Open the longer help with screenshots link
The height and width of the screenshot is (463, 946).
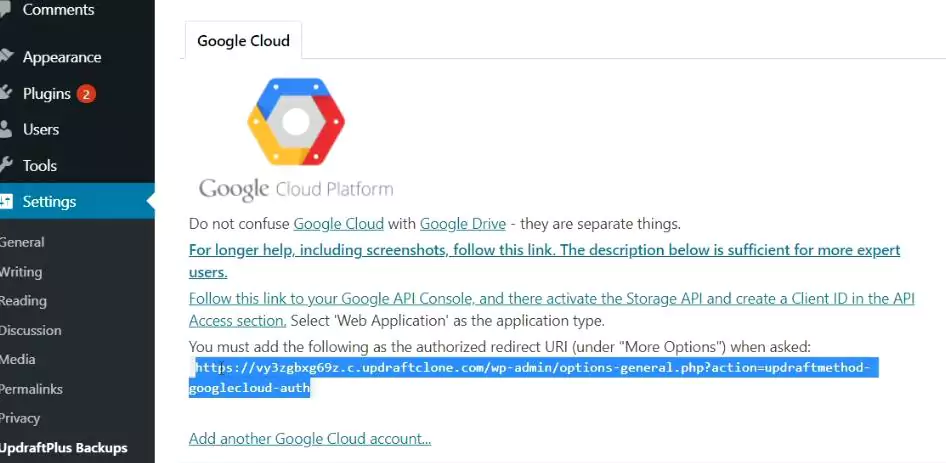pos(544,261)
